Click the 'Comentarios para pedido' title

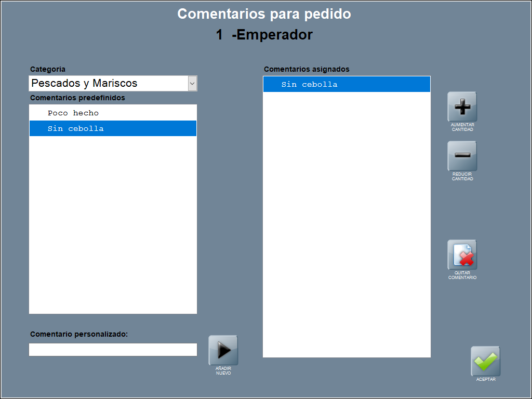pos(264,14)
